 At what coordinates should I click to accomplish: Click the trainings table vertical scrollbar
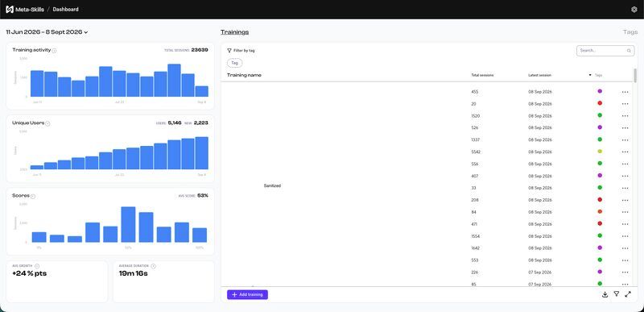pos(635,76)
